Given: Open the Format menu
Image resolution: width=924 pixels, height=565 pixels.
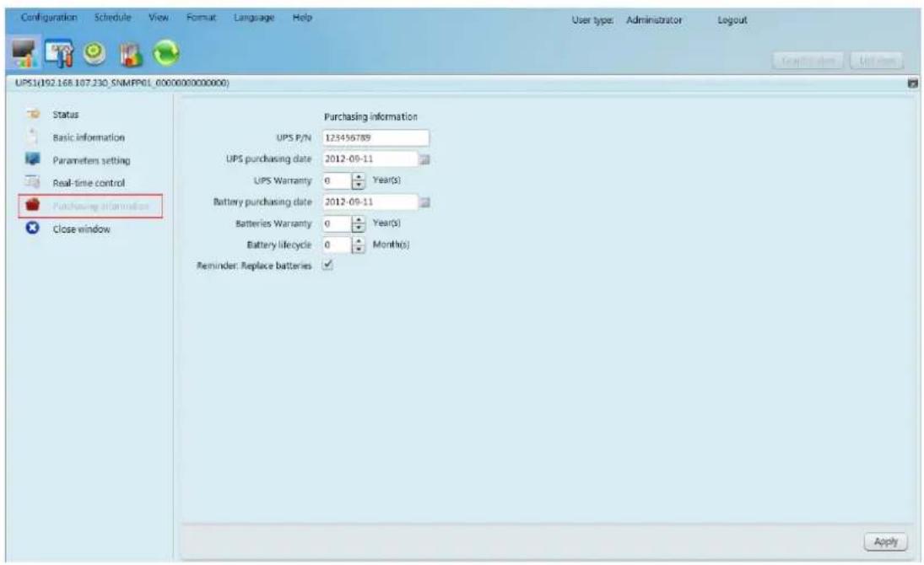Looking at the screenshot, I should (201, 18).
